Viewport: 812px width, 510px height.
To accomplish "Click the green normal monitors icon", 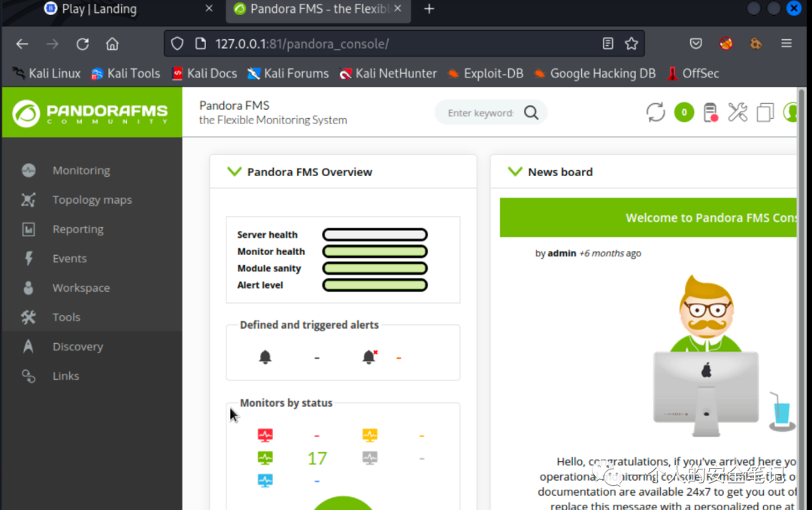I will tap(265, 457).
